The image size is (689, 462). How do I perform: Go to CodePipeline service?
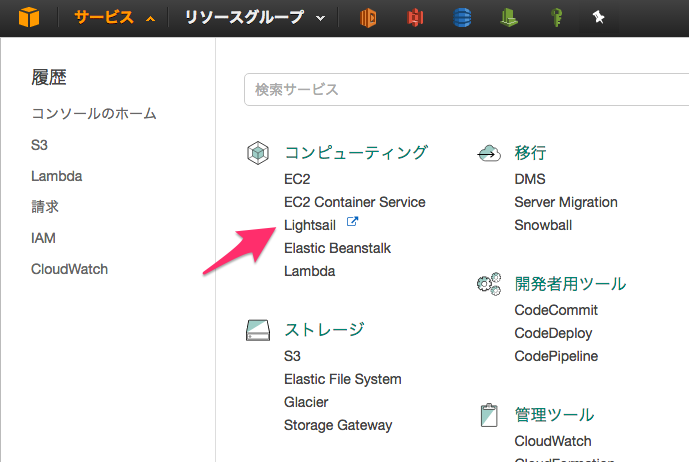(x=556, y=356)
